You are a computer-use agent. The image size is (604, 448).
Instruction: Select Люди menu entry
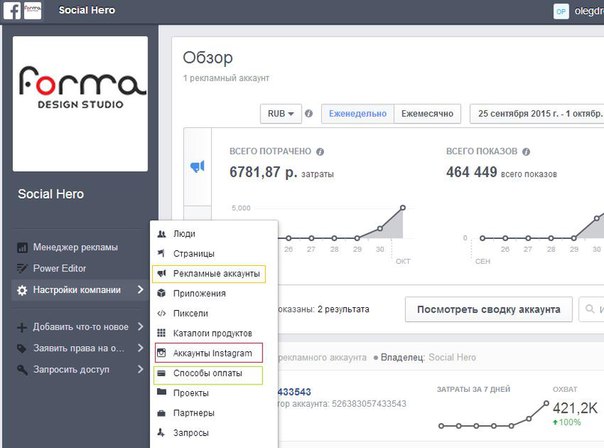pyautogui.click(x=214, y=234)
